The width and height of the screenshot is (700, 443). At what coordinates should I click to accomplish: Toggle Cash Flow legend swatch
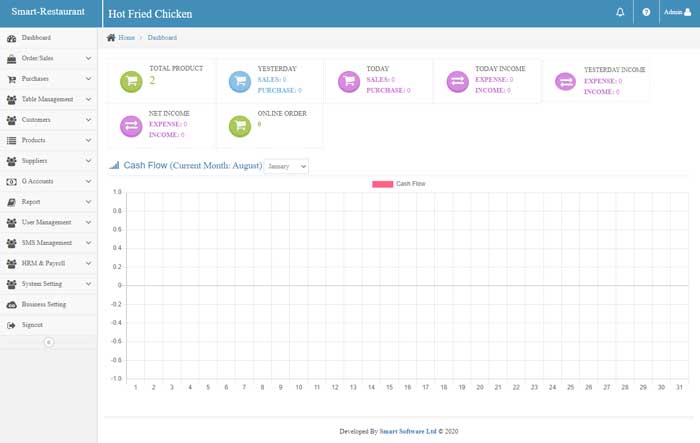[x=382, y=184]
